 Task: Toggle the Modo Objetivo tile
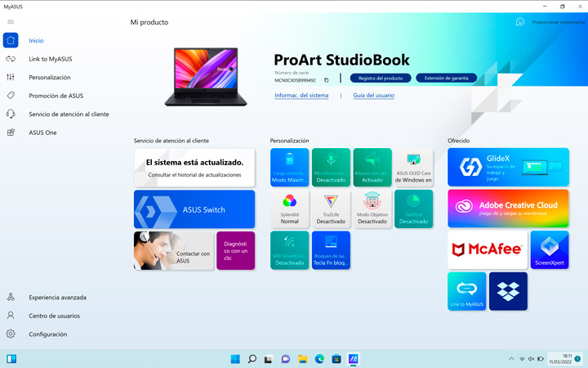point(372,209)
